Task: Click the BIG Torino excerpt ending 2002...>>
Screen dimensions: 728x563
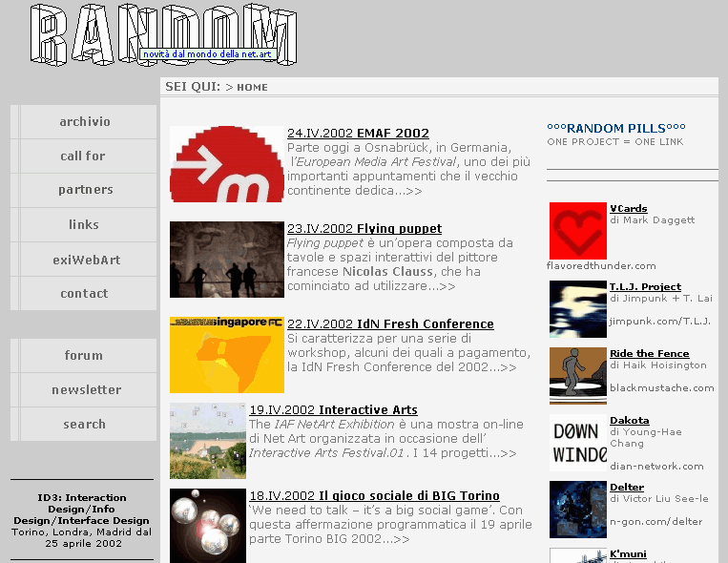Action: pos(390,525)
